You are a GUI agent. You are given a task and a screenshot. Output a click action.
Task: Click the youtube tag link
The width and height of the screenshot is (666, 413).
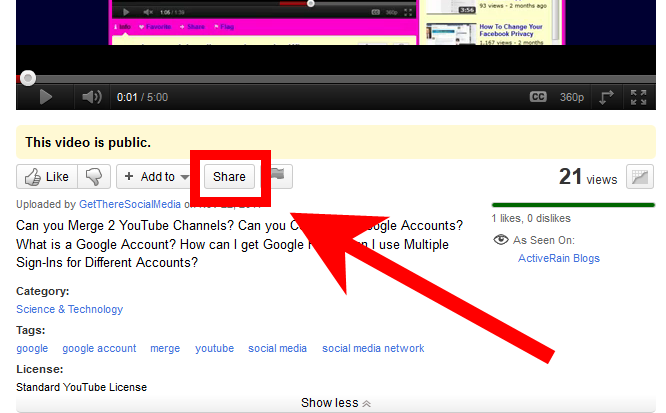pyautogui.click(x=214, y=349)
